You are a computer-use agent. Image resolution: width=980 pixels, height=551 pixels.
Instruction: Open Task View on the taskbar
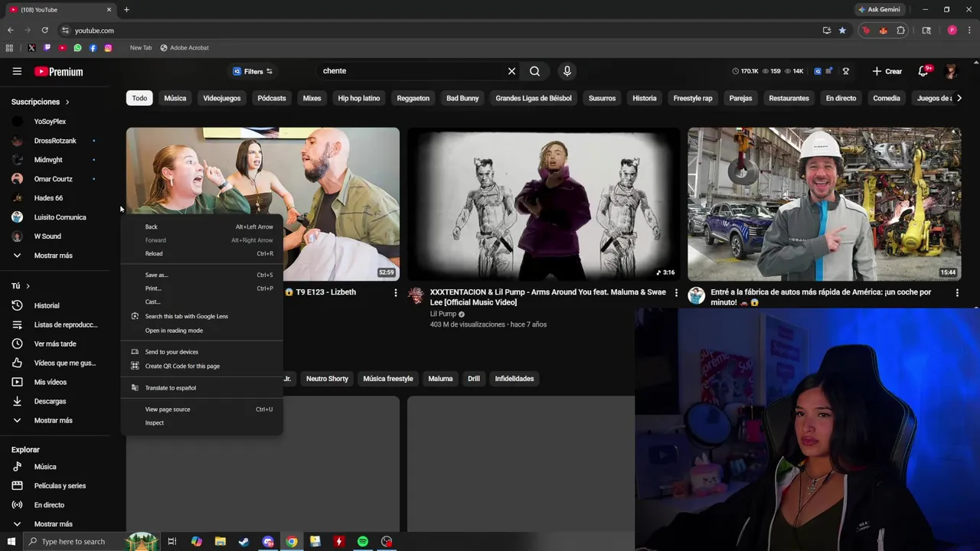[x=172, y=541]
